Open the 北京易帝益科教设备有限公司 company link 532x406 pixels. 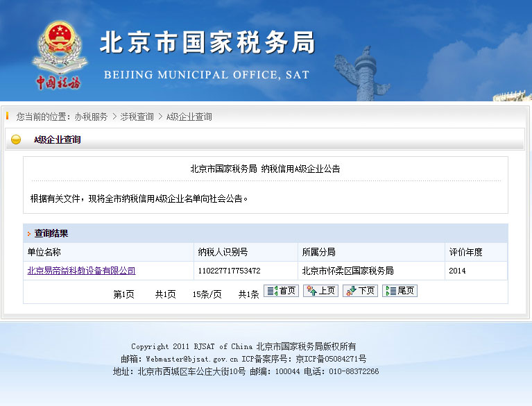(81, 271)
